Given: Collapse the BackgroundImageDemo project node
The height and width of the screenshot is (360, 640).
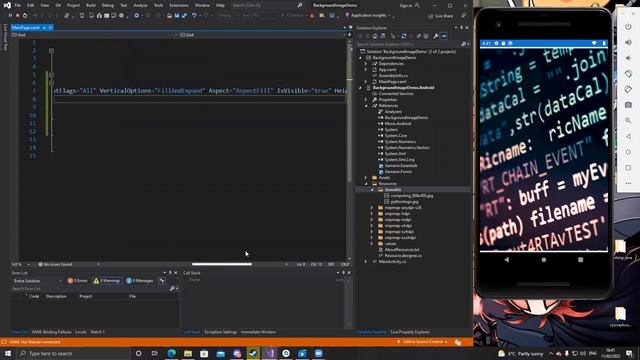Looking at the screenshot, I should click(x=360, y=58).
